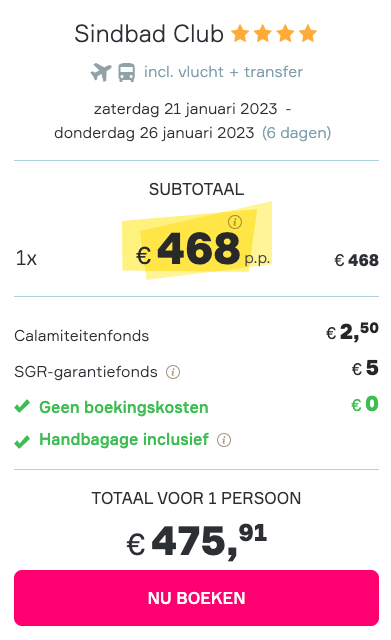Click the SGR-garantiefonds label
The width and height of the screenshot is (391, 640).
click(x=86, y=372)
